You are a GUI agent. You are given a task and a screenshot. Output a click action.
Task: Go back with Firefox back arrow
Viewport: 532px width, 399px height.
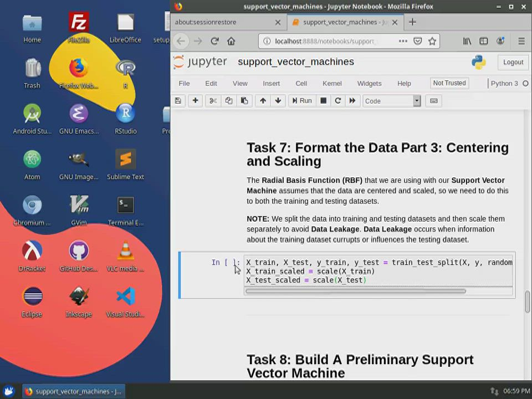tap(181, 42)
